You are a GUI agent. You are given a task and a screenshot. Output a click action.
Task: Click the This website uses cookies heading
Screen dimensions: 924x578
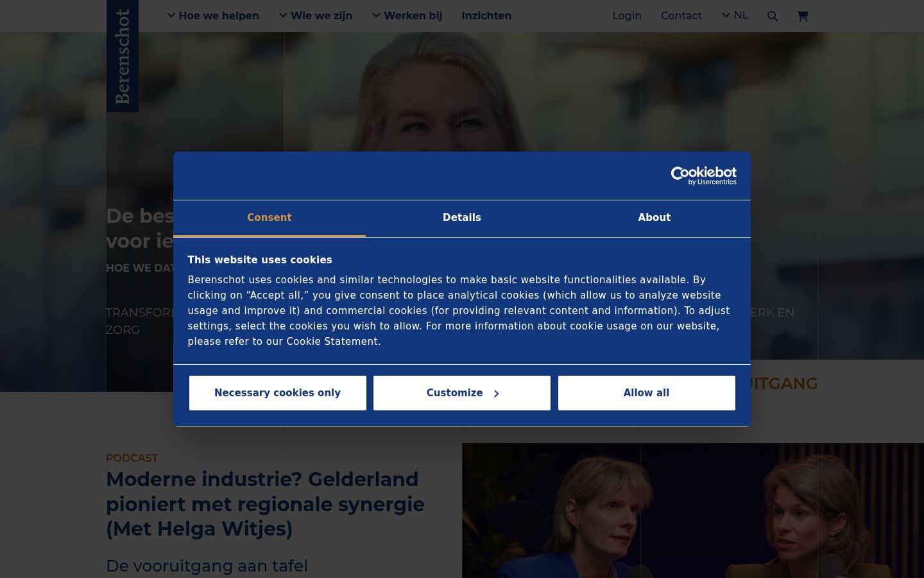260,260
